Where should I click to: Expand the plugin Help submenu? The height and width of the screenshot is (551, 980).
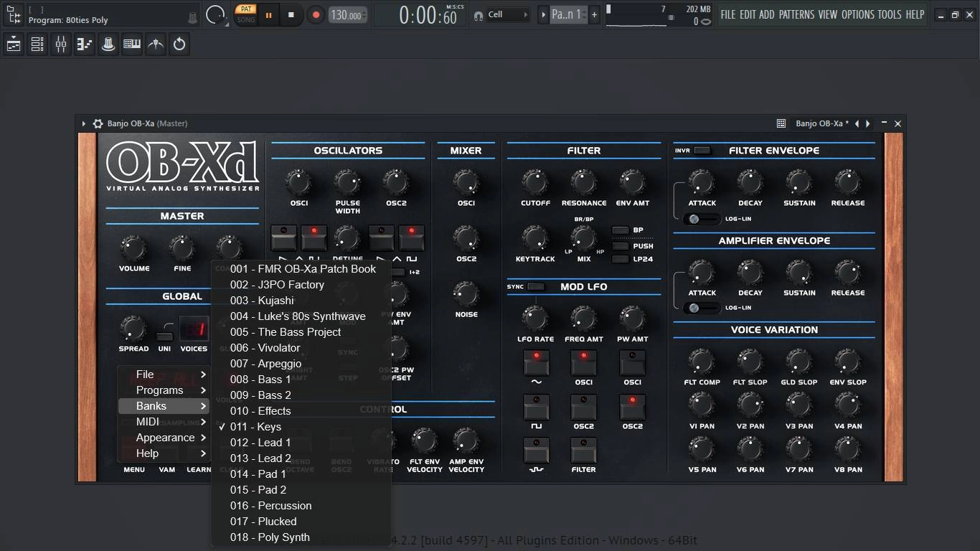point(164,453)
